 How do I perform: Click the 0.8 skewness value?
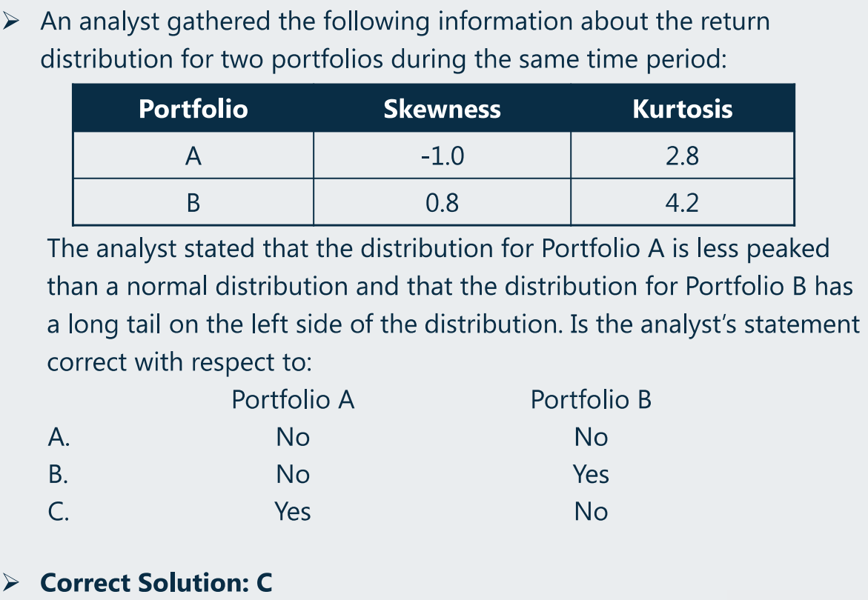coord(442,202)
